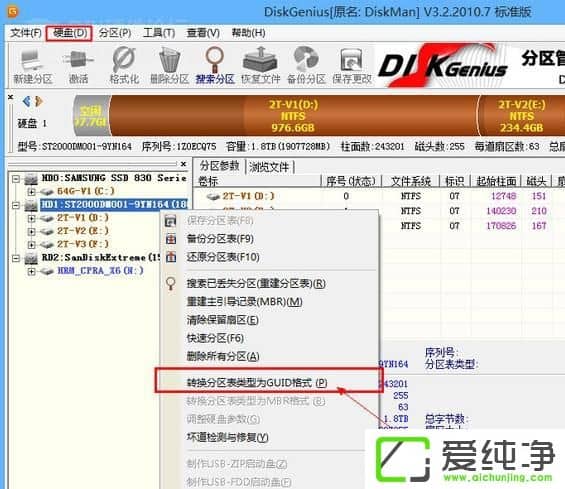Click the 备份分区 backup icon

pos(306,66)
